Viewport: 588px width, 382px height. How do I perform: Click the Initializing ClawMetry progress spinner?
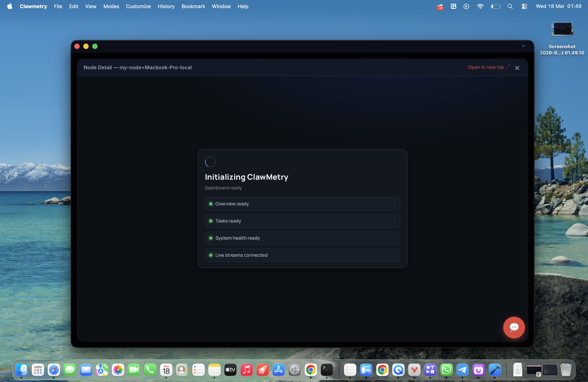(x=210, y=162)
